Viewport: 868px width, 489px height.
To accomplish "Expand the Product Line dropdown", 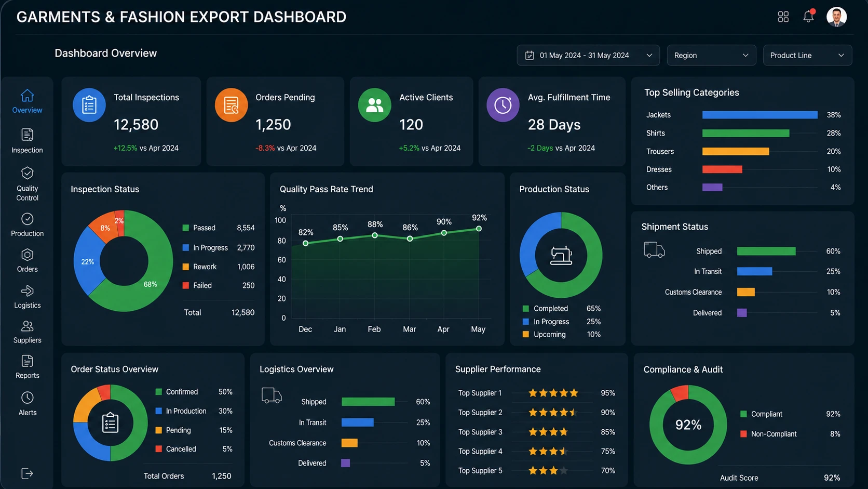I will (x=807, y=55).
